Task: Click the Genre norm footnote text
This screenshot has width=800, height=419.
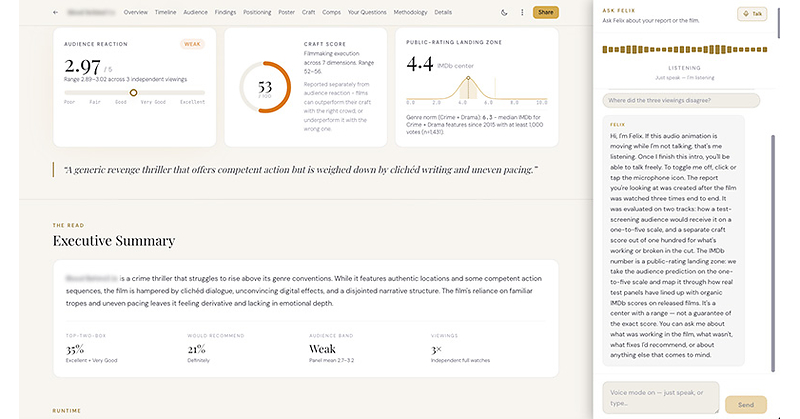Action: click(474, 125)
